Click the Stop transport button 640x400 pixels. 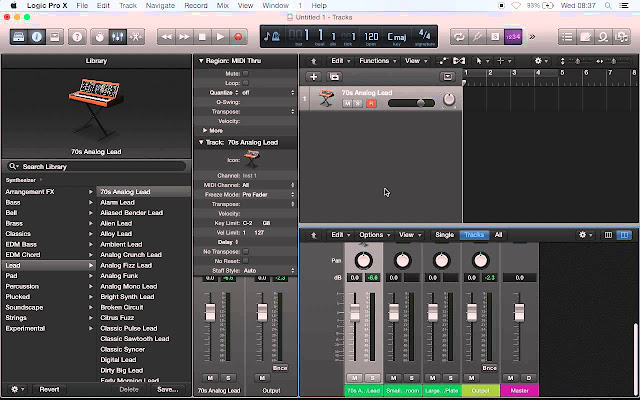click(202, 37)
